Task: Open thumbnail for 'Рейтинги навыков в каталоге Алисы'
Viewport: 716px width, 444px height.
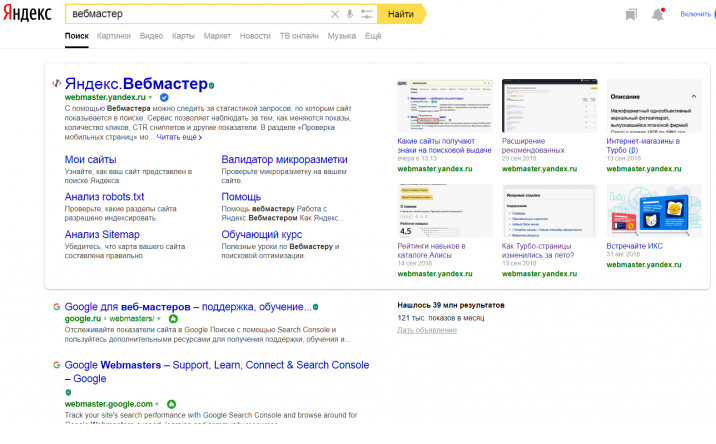Action: coord(445,211)
